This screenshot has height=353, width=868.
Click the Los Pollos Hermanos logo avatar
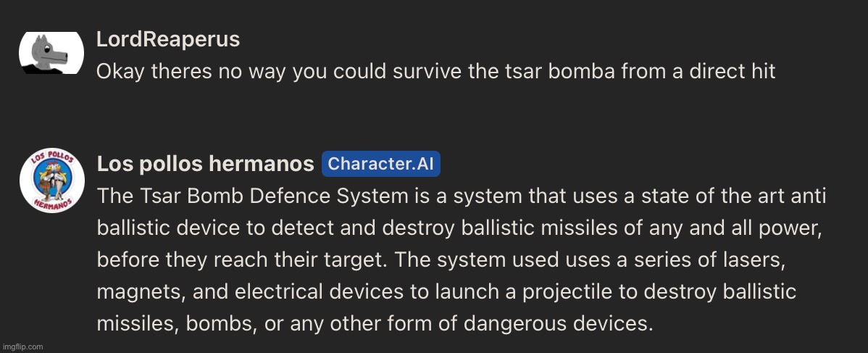(52, 180)
